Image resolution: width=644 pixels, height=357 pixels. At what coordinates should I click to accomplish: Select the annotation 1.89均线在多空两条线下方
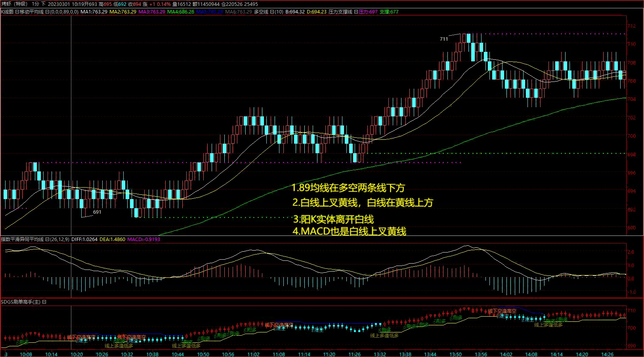pos(348,188)
